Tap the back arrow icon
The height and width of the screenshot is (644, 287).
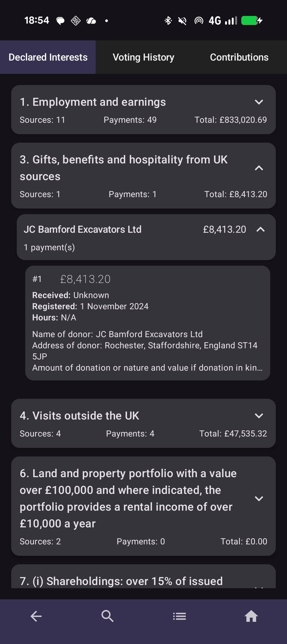[36, 616]
